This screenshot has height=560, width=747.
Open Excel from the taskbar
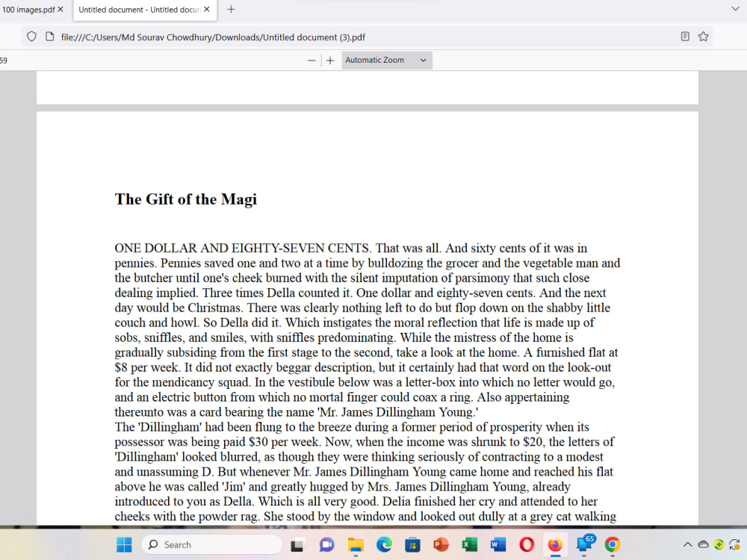click(470, 544)
